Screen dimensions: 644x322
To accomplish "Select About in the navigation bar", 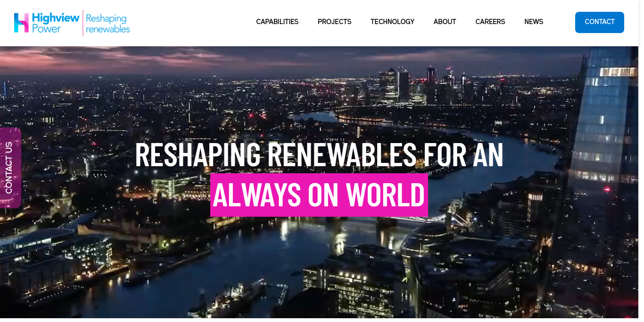I will (x=445, y=22).
